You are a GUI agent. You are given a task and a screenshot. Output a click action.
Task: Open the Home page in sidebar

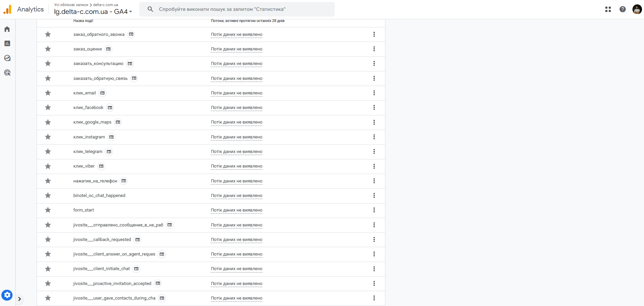(x=7, y=29)
